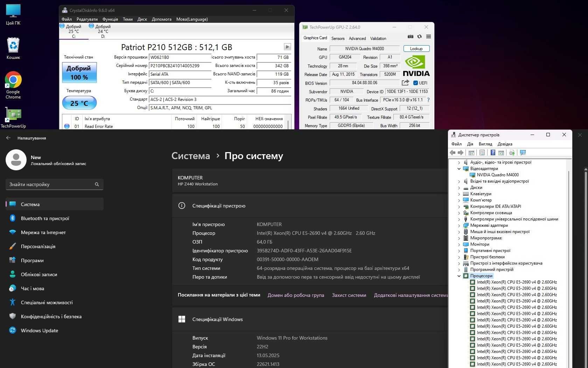Viewport: 588px width, 368px height.
Task: Open the GPU-Z hamburger menu
Action: pos(428,36)
